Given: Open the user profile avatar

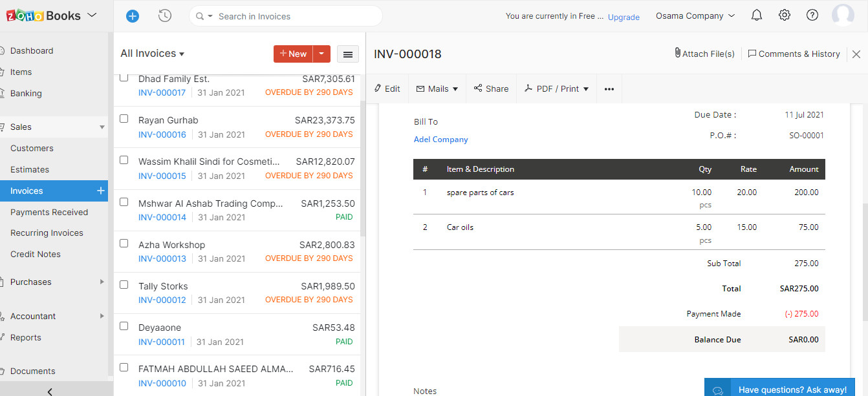Looking at the screenshot, I should tap(843, 16).
